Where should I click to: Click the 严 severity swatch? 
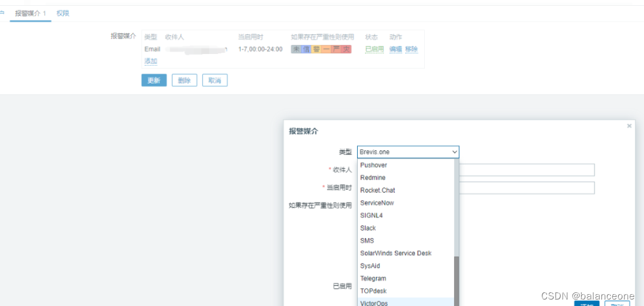(336, 49)
